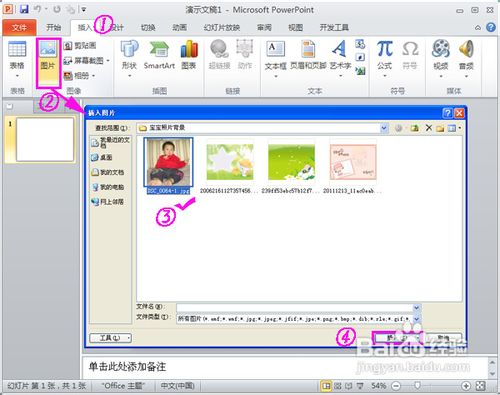Click the file name input field
This screenshot has width=500, height=395.
295,308
